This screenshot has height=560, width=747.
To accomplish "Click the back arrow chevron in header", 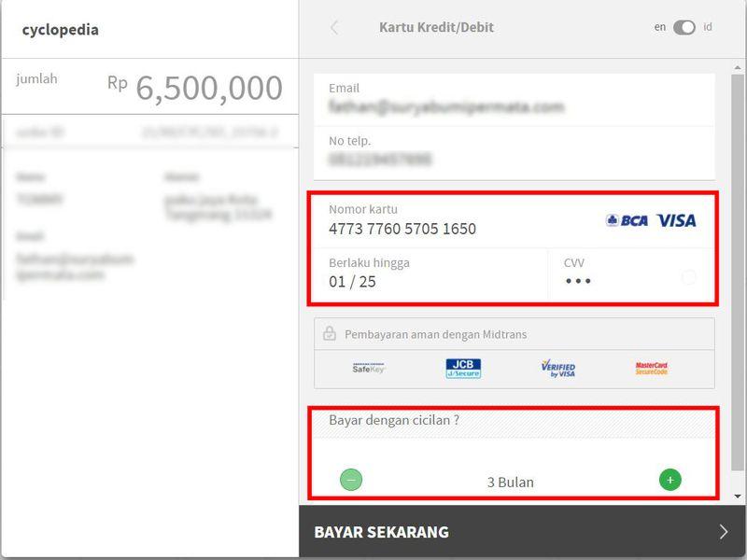I will coord(334,28).
